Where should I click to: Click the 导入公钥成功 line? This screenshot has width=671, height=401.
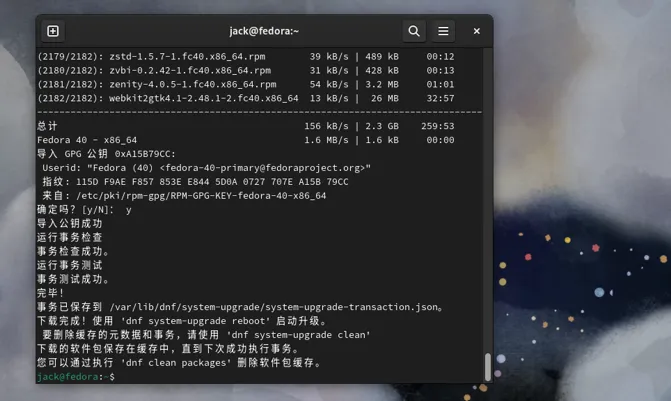coord(70,223)
